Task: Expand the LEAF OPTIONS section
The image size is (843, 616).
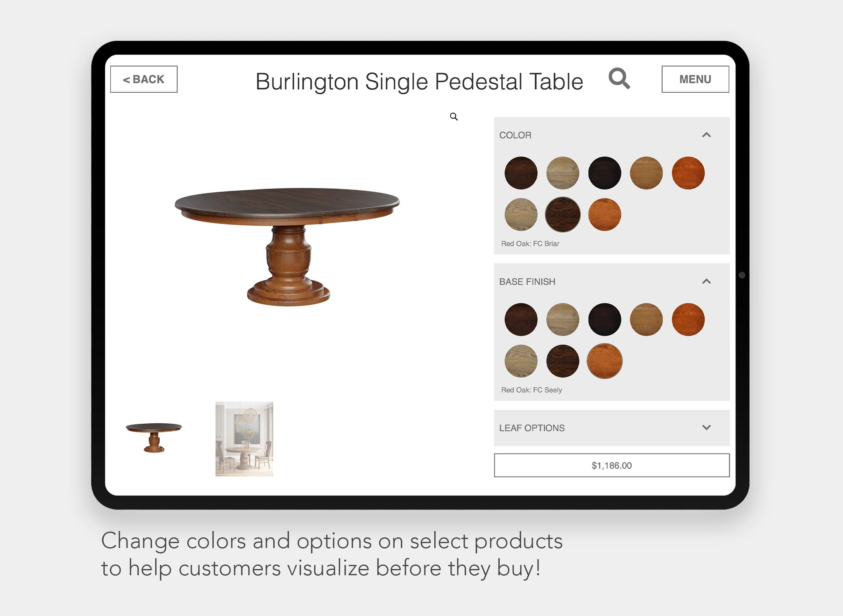Action: tap(612, 428)
